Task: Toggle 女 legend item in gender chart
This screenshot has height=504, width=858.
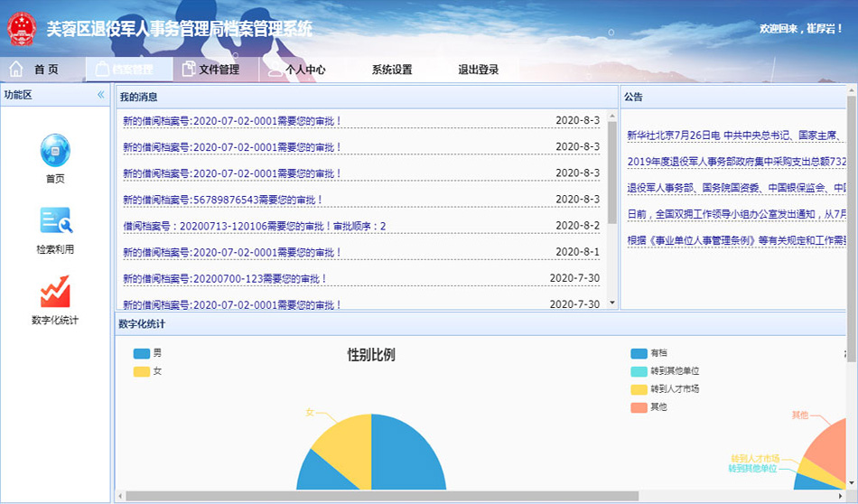Action: click(x=142, y=371)
